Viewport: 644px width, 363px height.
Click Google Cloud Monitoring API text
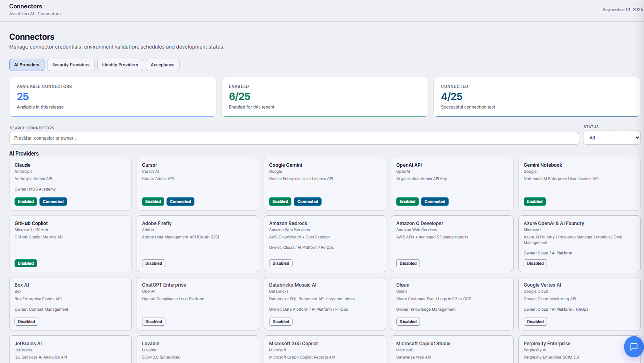pyautogui.click(x=550, y=299)
